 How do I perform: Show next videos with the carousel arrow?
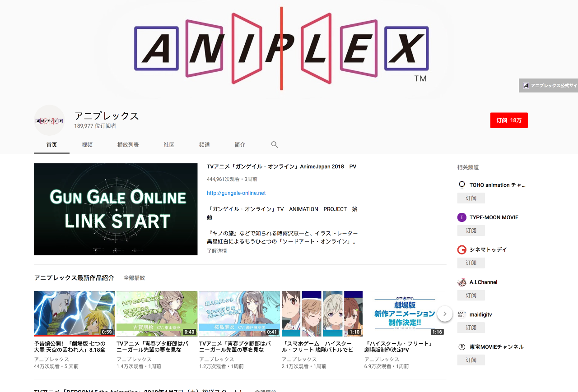point(445,314)
